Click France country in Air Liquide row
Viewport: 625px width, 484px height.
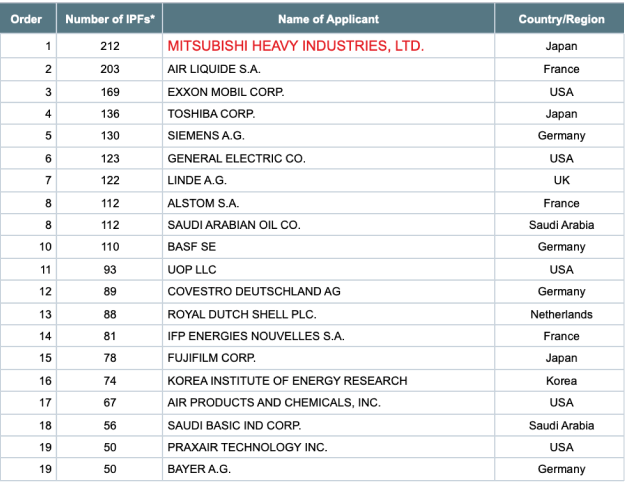tap(561, 69)
